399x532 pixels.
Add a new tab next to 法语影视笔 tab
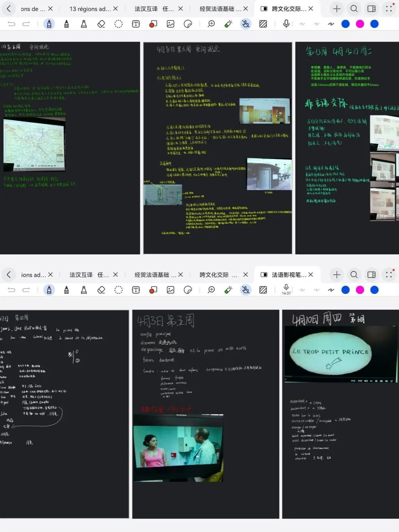pyautogui.click(x=337, y=275)
